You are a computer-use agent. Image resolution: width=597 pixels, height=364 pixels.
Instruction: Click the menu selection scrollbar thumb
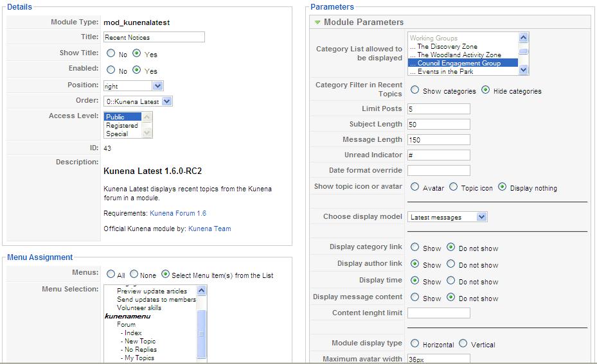pyautogui.click(x=201, y=334)
